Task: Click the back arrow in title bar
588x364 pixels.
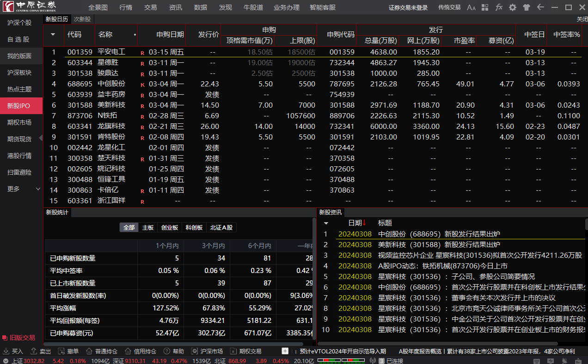Action: (540, 7)
